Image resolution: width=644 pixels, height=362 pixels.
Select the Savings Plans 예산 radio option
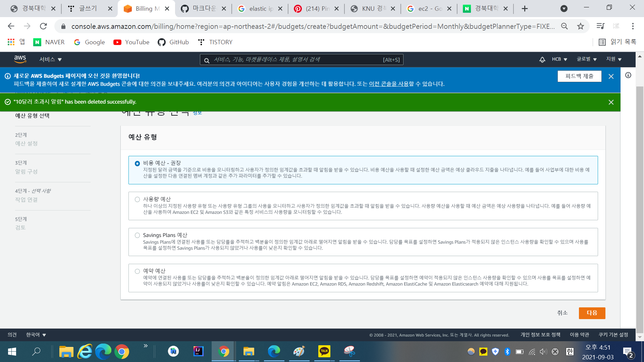137,235
